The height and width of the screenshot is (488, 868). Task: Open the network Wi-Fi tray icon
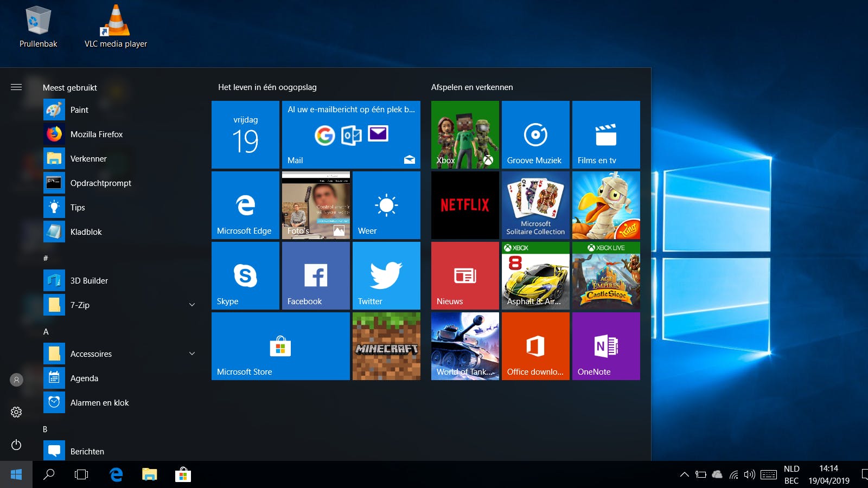tap(733, 475)
